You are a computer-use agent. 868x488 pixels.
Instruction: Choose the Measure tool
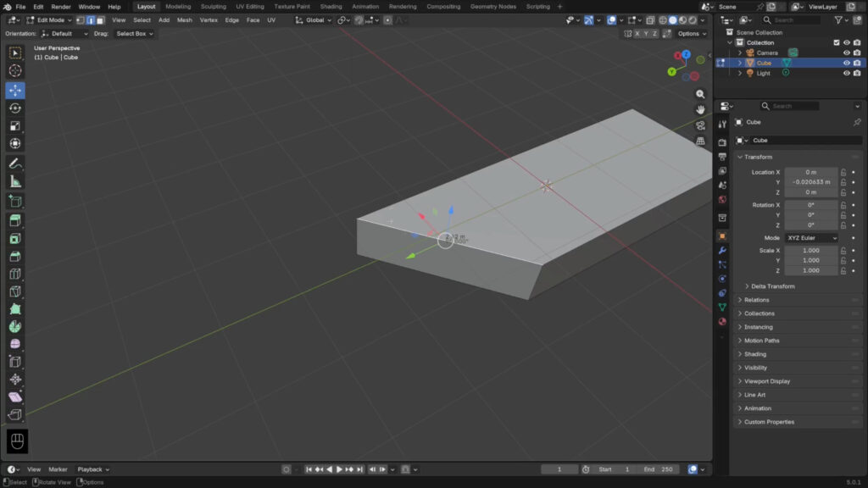point(15,181)
